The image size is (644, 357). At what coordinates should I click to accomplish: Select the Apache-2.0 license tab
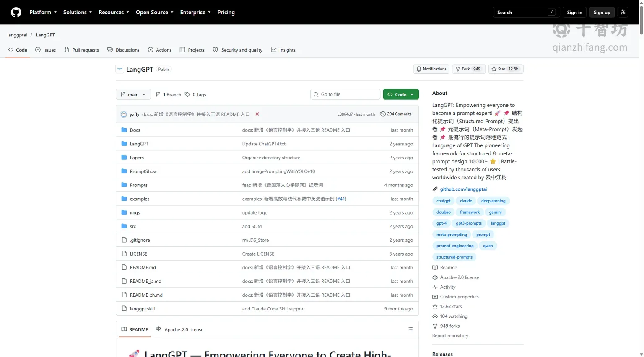[x=179, y=329]
